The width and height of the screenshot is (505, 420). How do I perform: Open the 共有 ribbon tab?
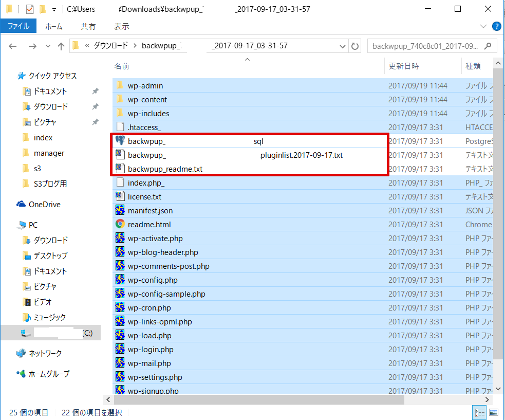click(x=88, y=26)
